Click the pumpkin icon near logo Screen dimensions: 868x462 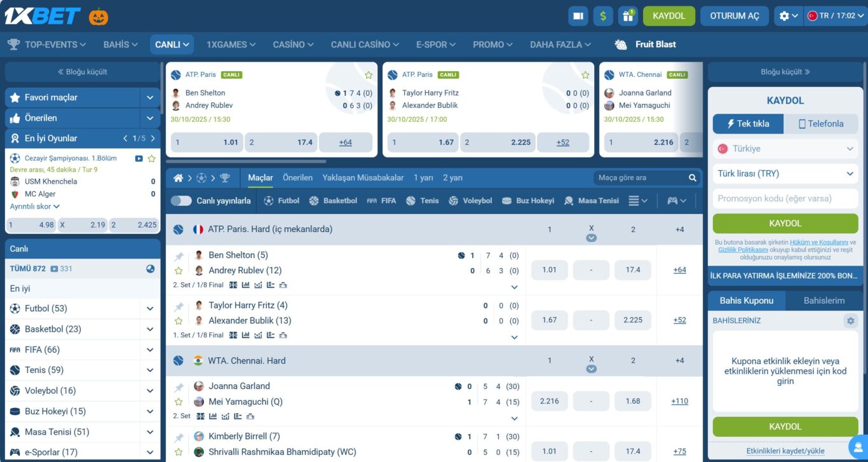[x=98, y=16]
